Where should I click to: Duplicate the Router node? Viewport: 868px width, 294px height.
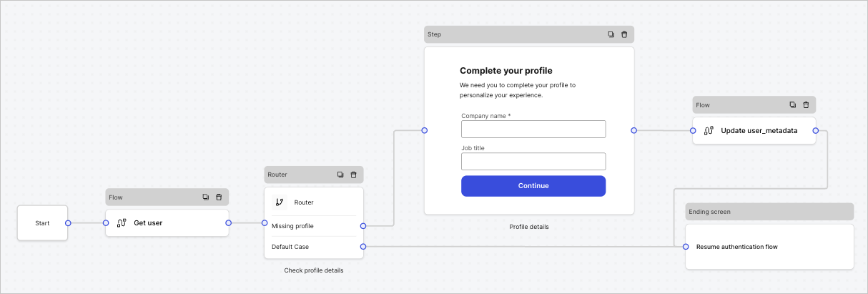tap(340, 175)
